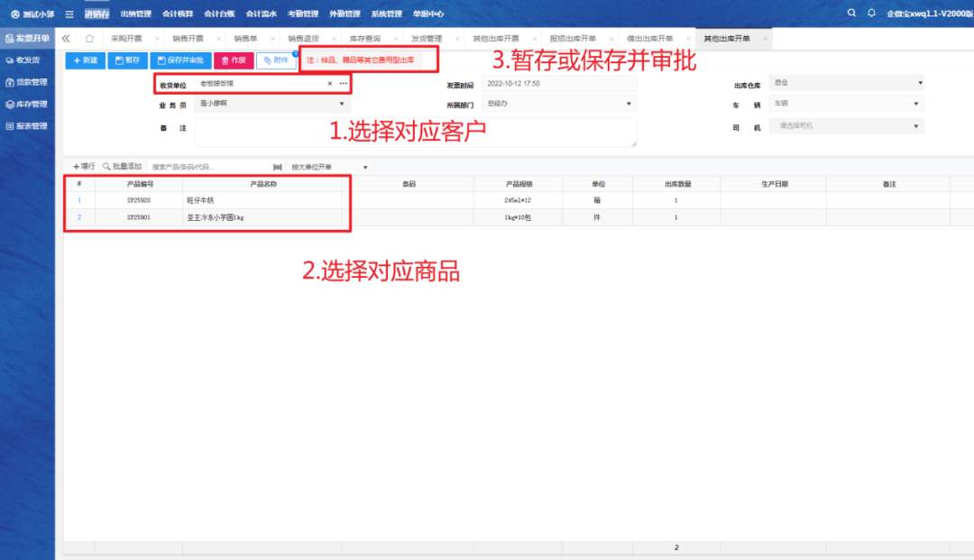Select the 司机 dropdown

click(846, 126)
